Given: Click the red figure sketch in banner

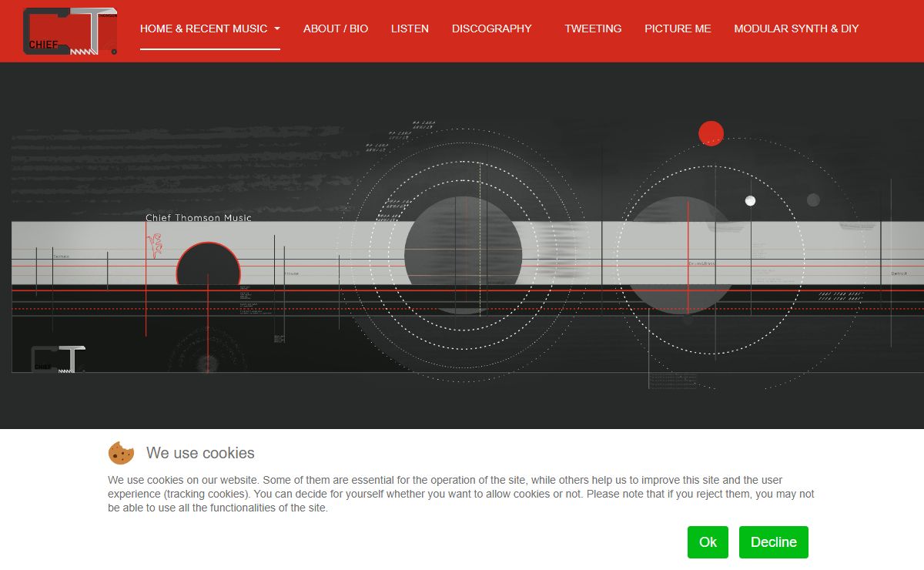Looking at the screenshot, I should point(156,246).
